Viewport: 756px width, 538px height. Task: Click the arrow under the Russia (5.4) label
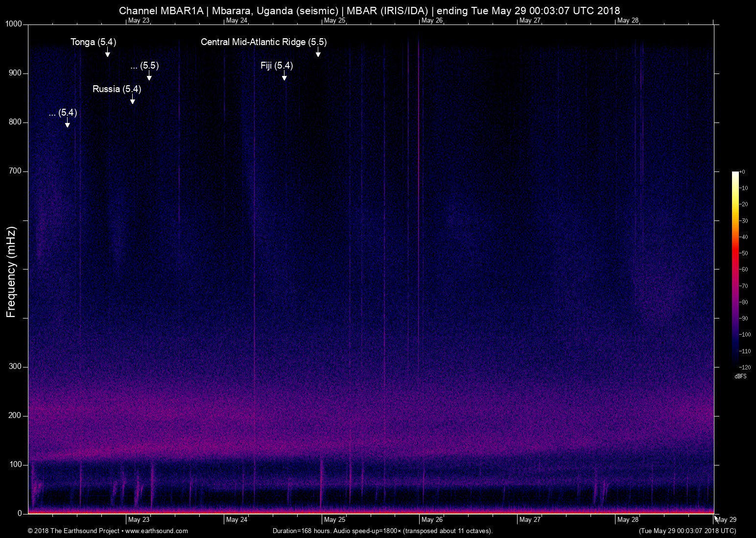click(132, 100)
